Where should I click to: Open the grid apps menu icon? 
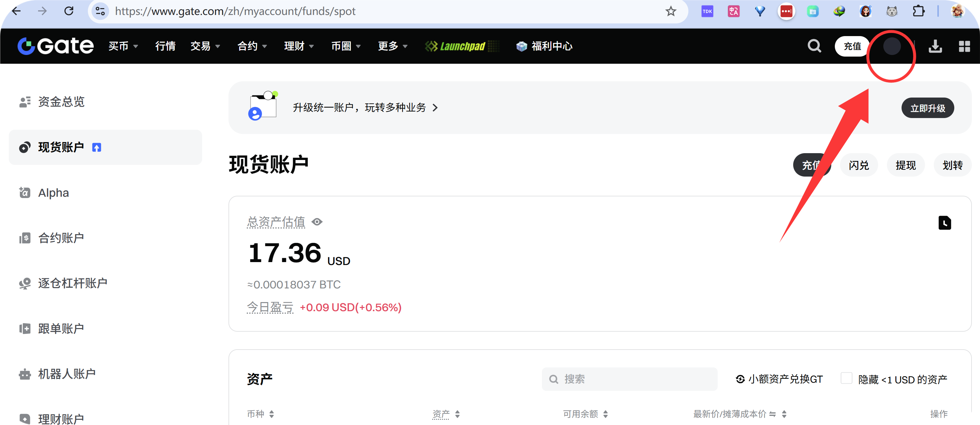(x=965, y=46)
